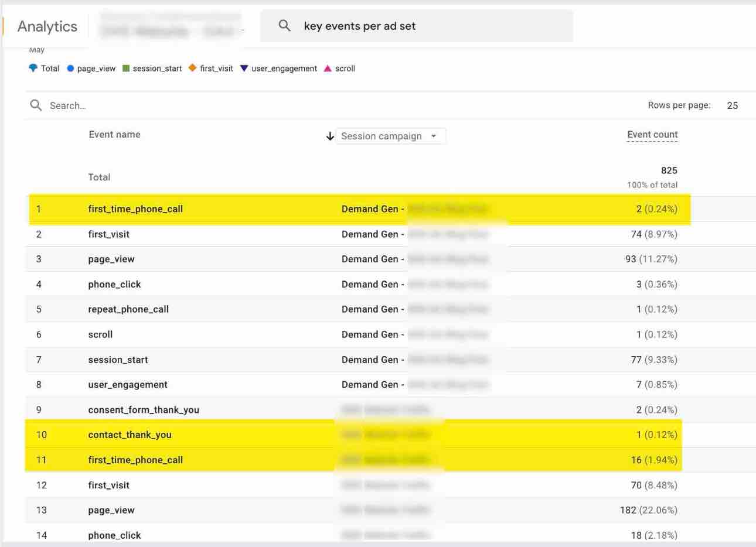The width and height of the screenshot is (756, 547).
Task: Click first_visit in row 2
Action: point(109,234)
